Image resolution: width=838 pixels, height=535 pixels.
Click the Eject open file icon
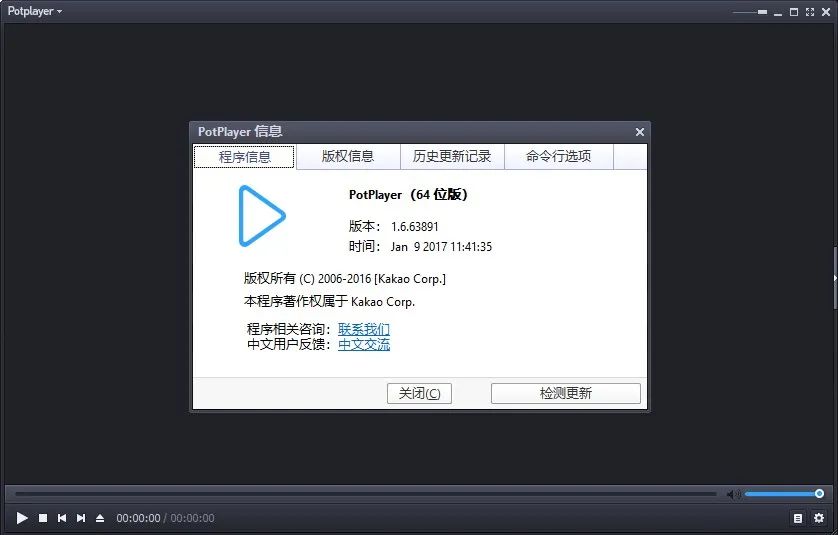100,518
